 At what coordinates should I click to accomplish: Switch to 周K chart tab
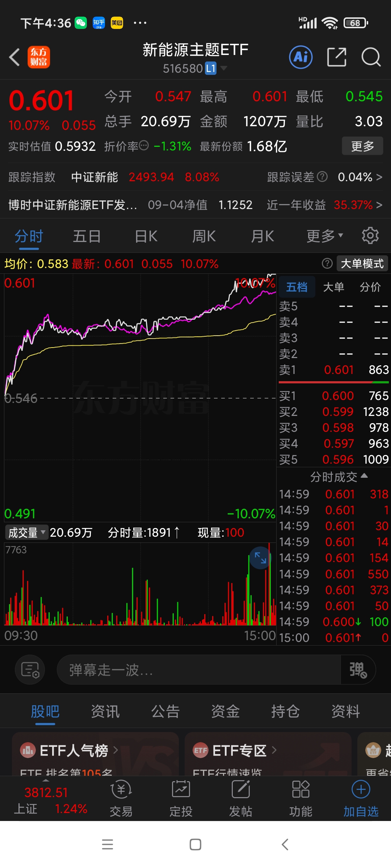(204, 236)
